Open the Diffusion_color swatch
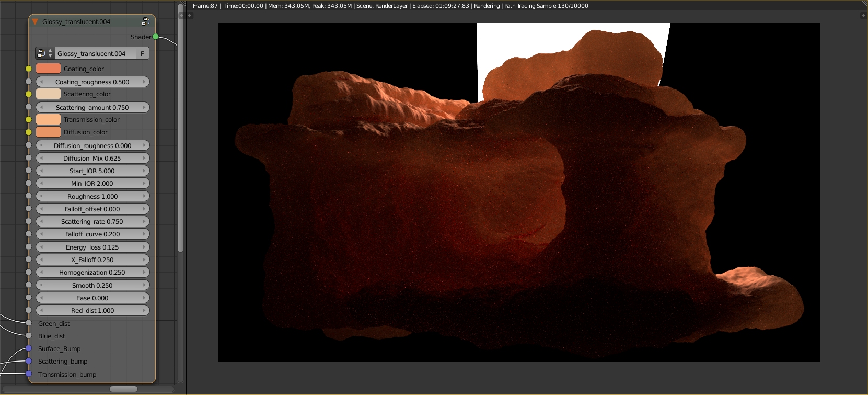 click(49, 132)
